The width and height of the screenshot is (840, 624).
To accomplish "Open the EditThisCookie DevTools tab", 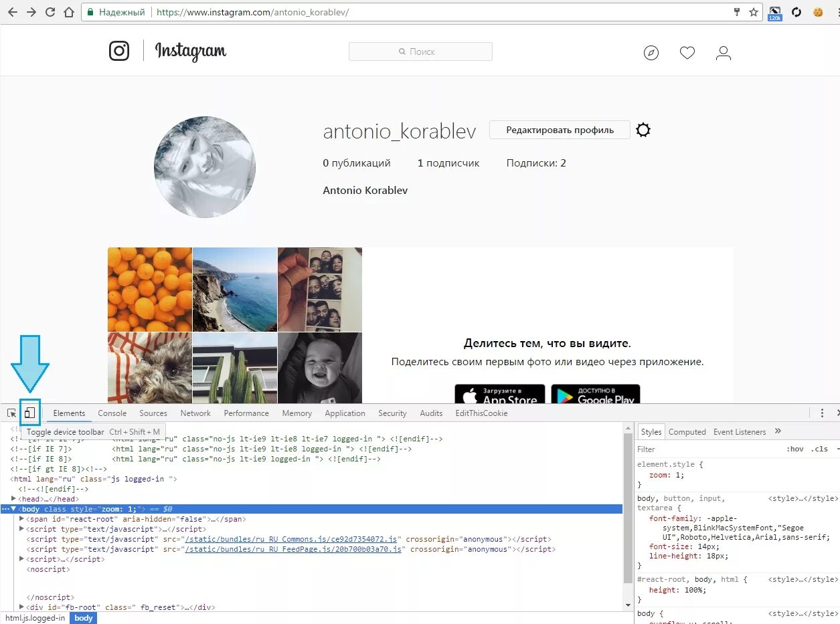I will 481,413.
